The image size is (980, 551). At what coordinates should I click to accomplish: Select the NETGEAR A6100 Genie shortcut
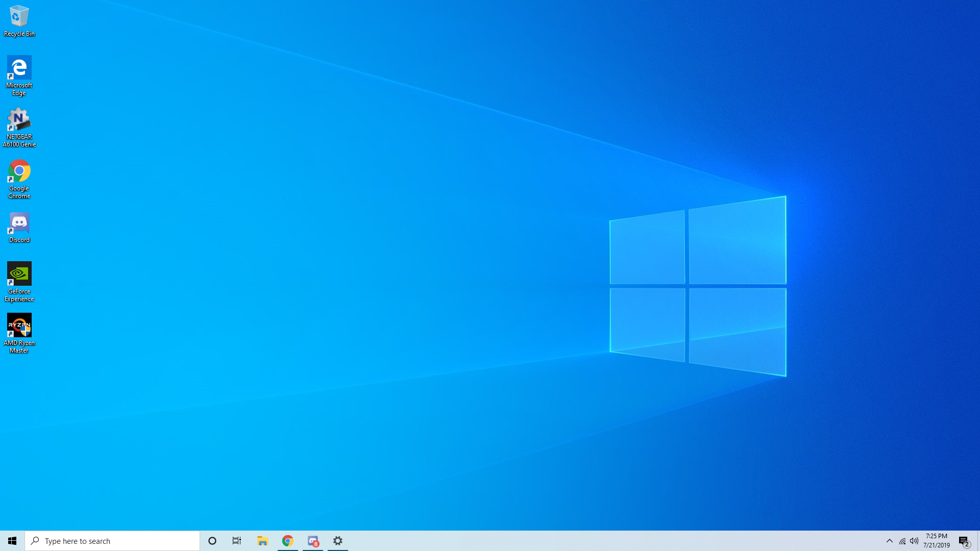tap(19, 127)
